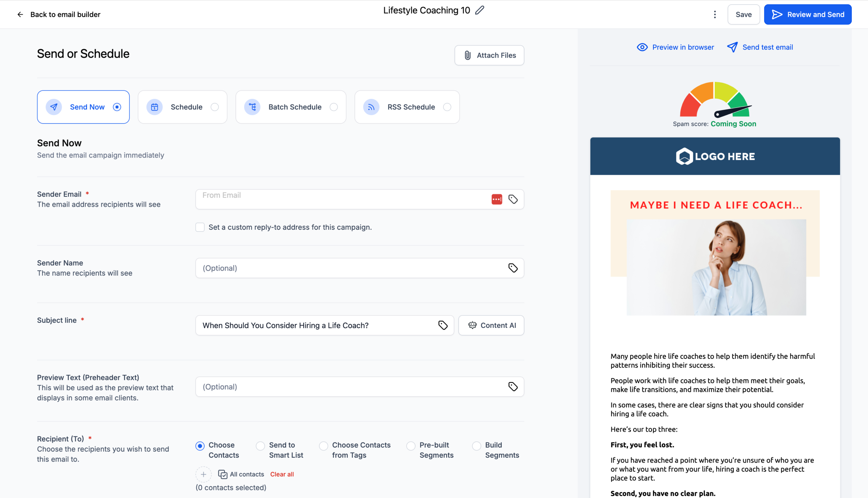868x498 pixels.
Task: Click the tag icon in Sender Name field
Action: tap(513, 268)
